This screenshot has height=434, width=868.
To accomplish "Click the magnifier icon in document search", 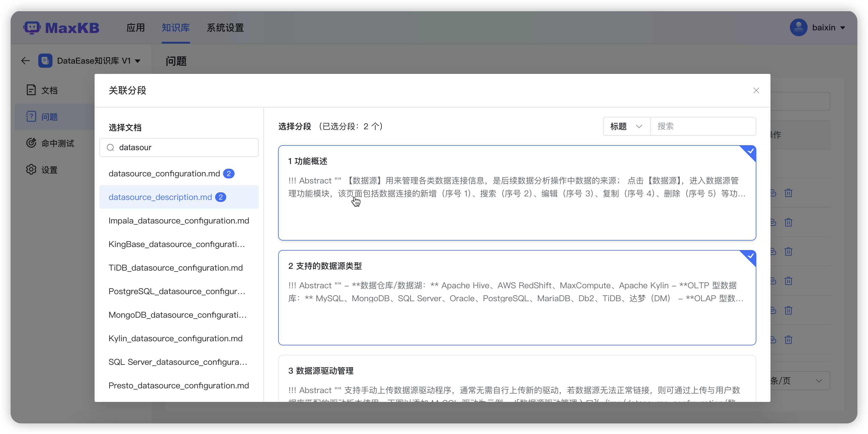I will tap(110, 148).
